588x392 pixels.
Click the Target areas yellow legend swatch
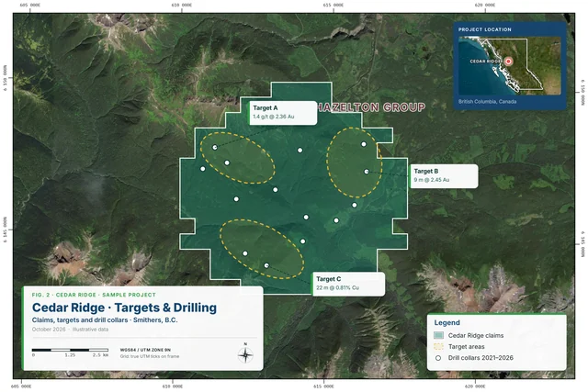[438, 347]
